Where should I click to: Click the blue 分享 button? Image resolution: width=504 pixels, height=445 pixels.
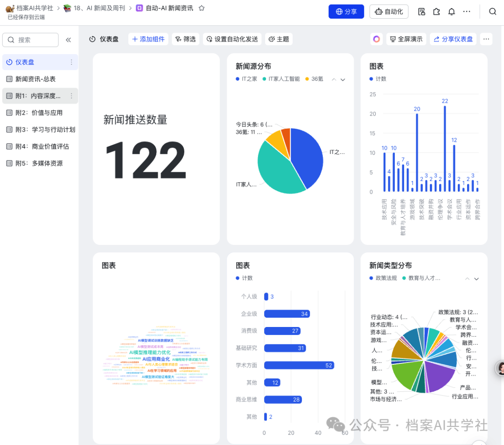point(346,12)
